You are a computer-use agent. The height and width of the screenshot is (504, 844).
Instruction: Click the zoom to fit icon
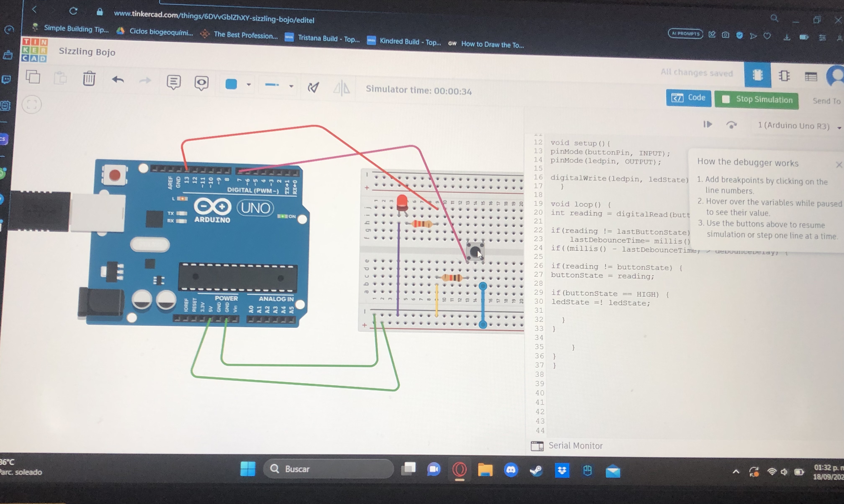[32, 104]
